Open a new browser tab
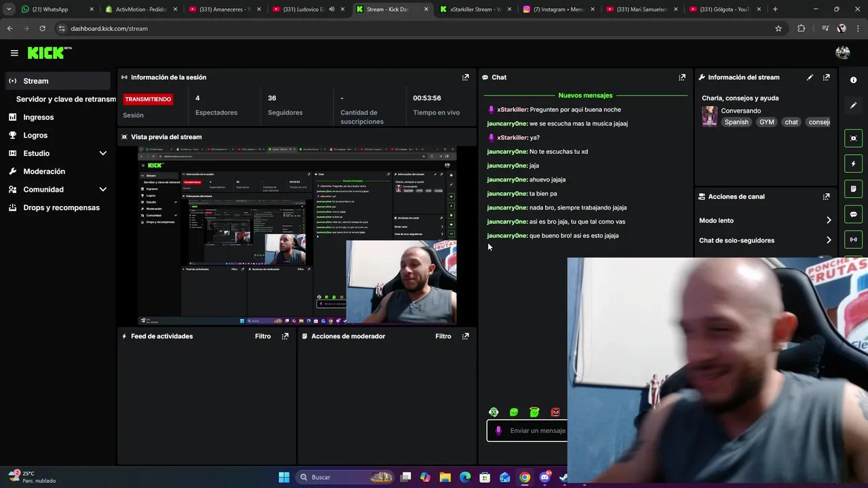The image size is (868, 488). point(775,9)
